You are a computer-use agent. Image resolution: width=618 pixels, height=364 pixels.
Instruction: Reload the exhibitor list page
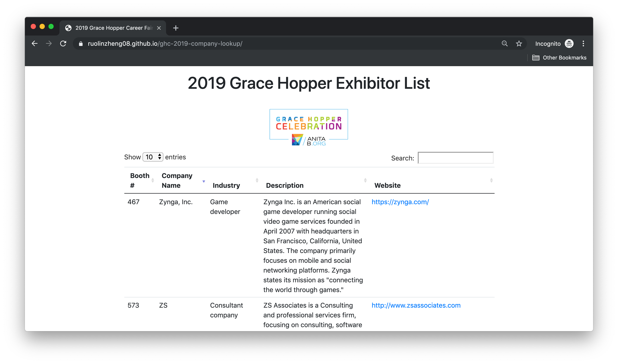click(63, 44)
